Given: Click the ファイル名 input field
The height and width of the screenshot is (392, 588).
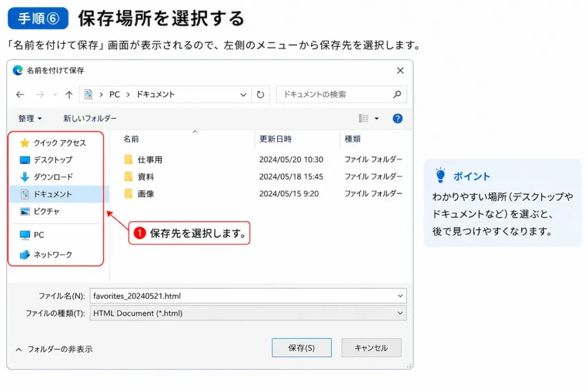Looking at the screenshot, I should (248, 296).
